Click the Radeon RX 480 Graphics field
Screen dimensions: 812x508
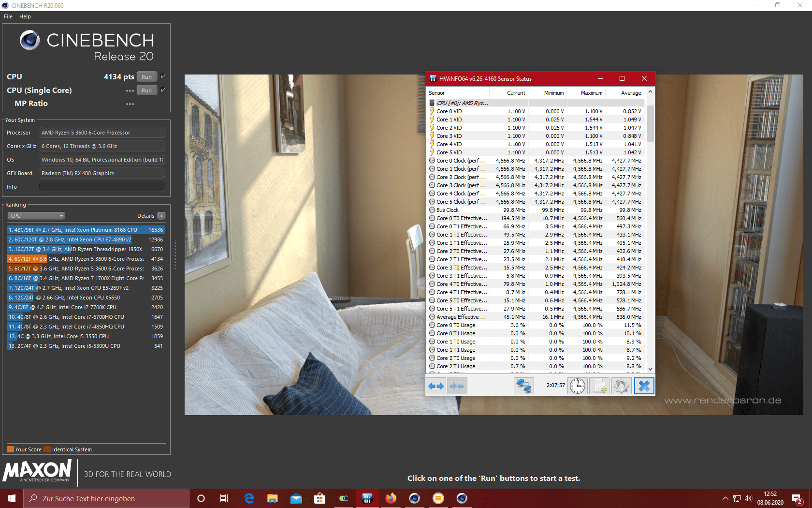tap(102, 173)
